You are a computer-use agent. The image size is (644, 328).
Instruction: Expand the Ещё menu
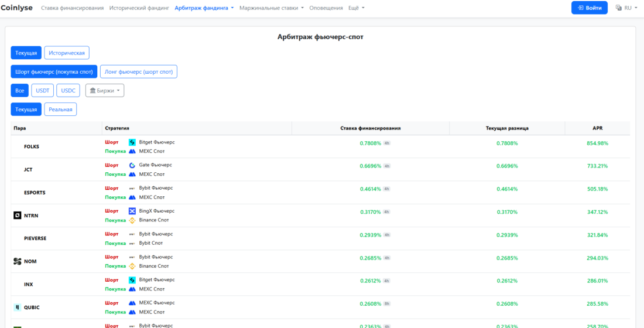356,8
